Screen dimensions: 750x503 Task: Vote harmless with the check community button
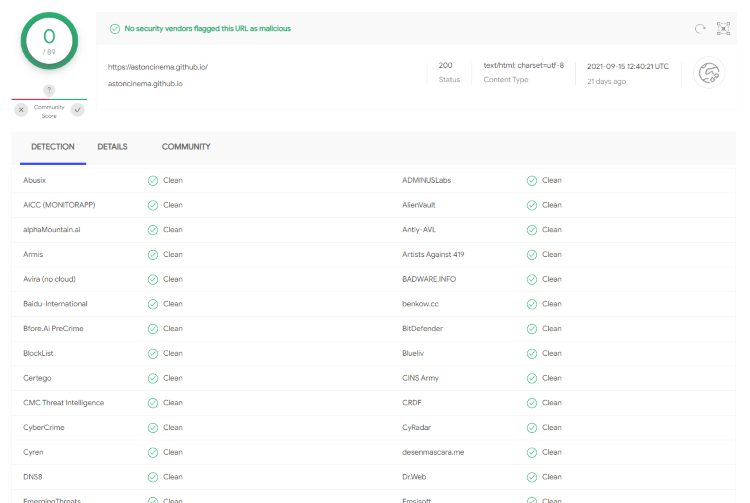point(77,110)
